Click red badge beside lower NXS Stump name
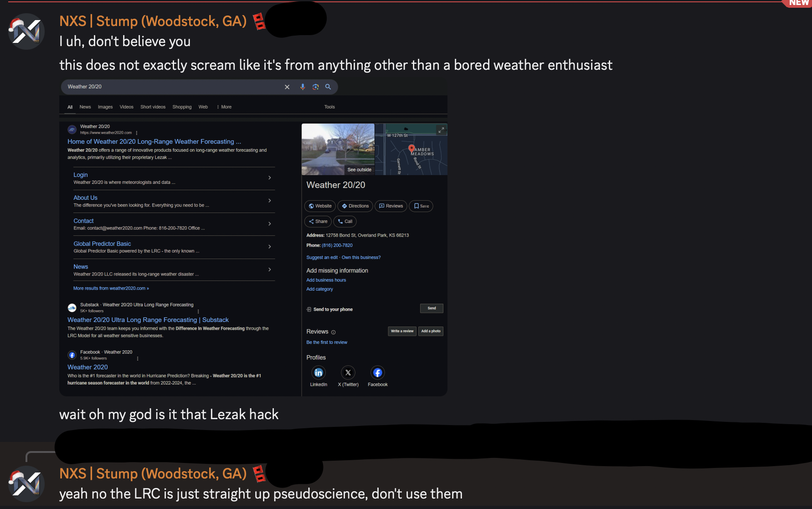812x509 pixels. coord(259,473)
